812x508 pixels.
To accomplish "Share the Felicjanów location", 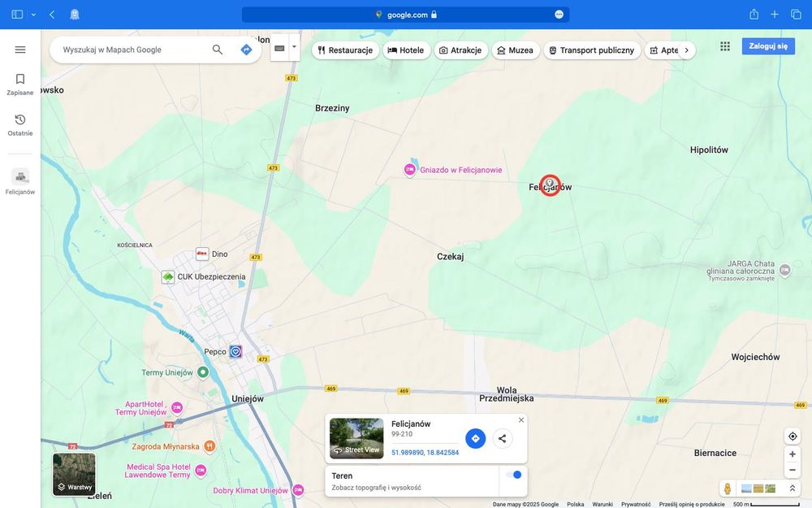I will [503, 439].
